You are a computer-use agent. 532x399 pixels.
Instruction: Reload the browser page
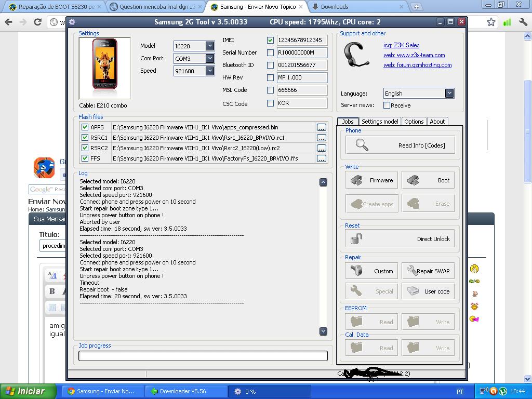click(37, 22)
